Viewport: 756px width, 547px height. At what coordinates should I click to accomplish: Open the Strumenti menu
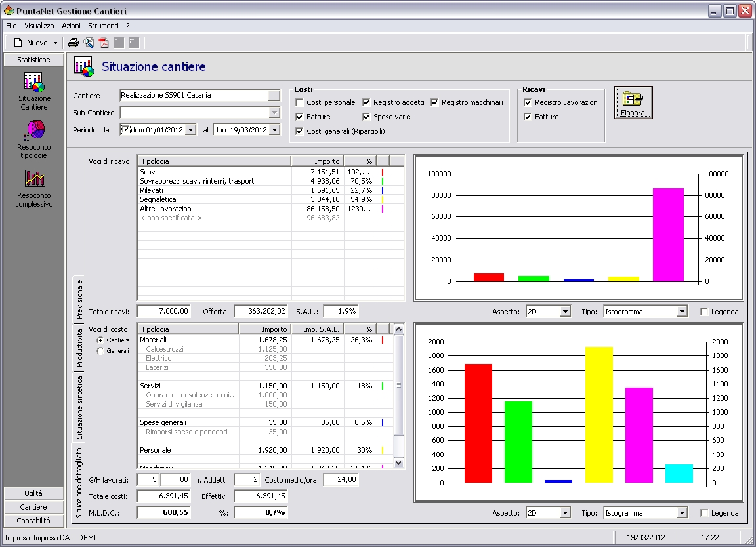[x=103, y=26]
